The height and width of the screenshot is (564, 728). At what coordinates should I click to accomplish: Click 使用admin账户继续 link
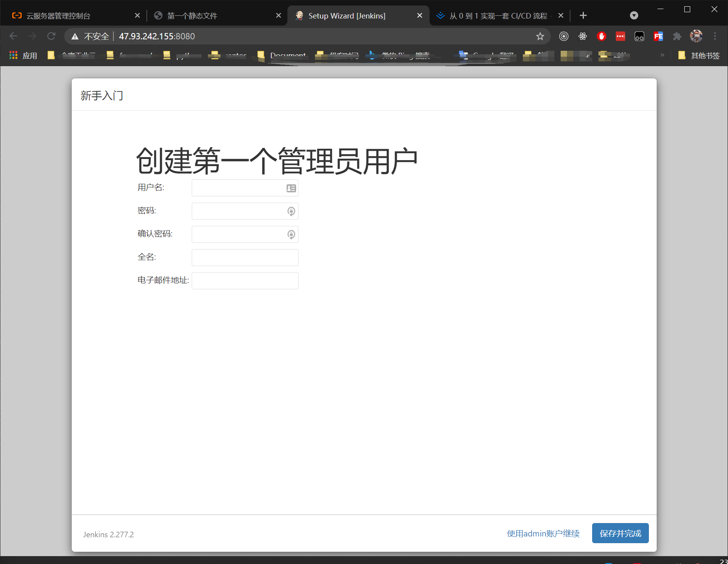tap(543, 533)
